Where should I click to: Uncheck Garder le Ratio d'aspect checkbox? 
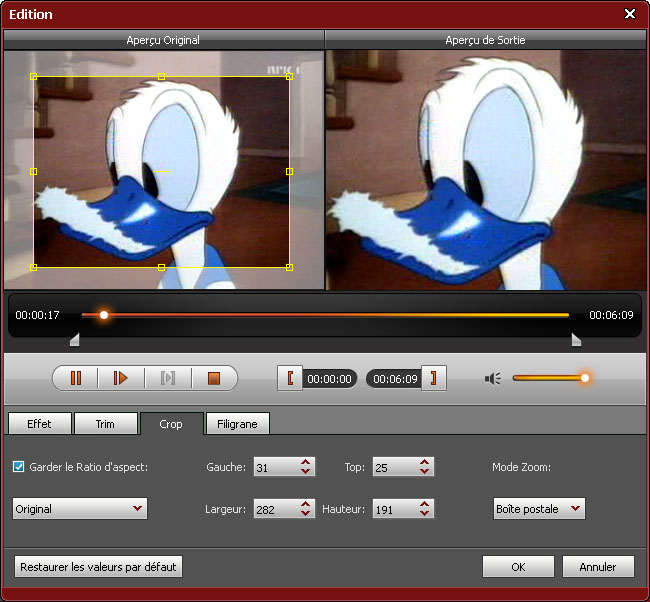coord(18,467)
